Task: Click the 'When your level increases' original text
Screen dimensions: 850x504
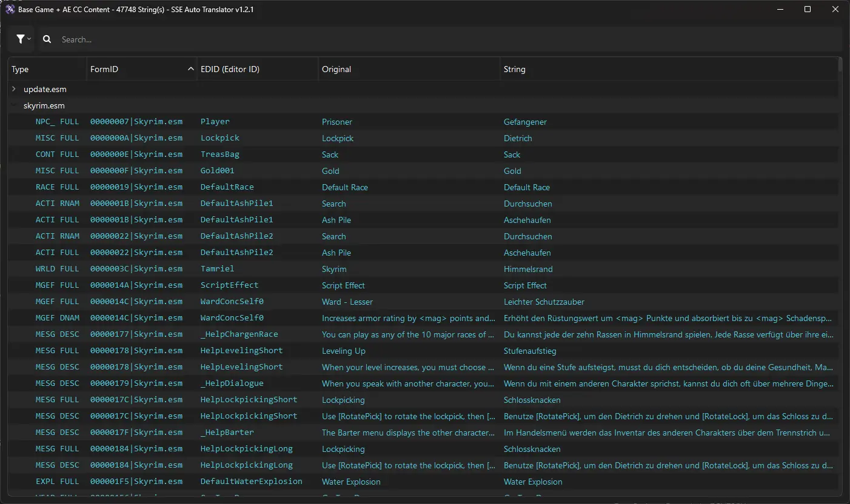Action: click(x=409, y=367)
